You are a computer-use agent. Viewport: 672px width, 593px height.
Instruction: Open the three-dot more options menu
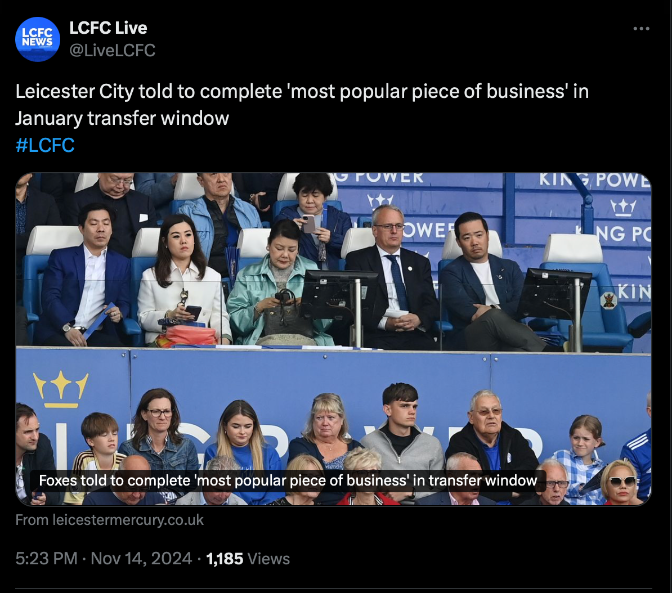tap(641, 29)
